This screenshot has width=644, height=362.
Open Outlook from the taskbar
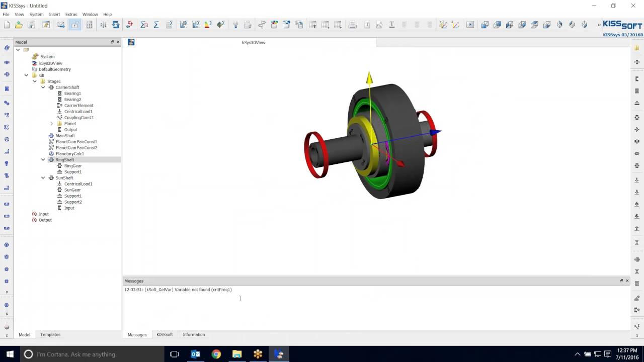(x=195, y=354)
